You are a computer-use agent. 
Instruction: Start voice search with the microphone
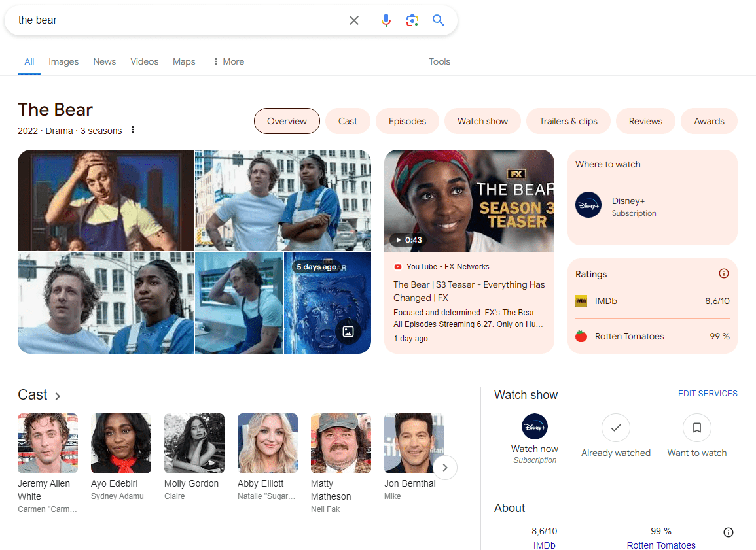pos(386,20)
